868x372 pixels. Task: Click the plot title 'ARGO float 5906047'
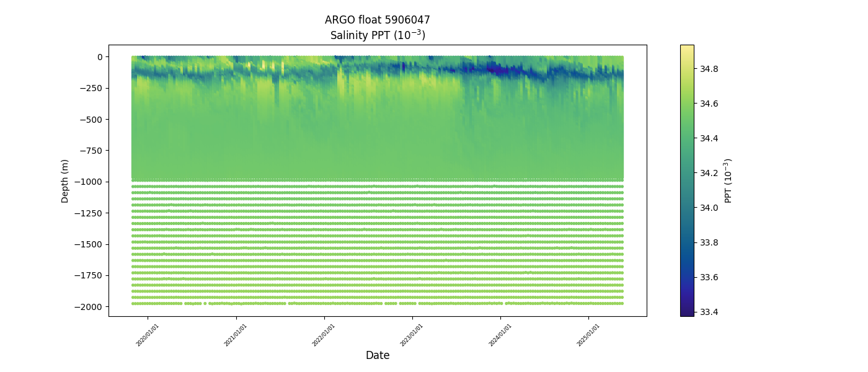(377, 20)
